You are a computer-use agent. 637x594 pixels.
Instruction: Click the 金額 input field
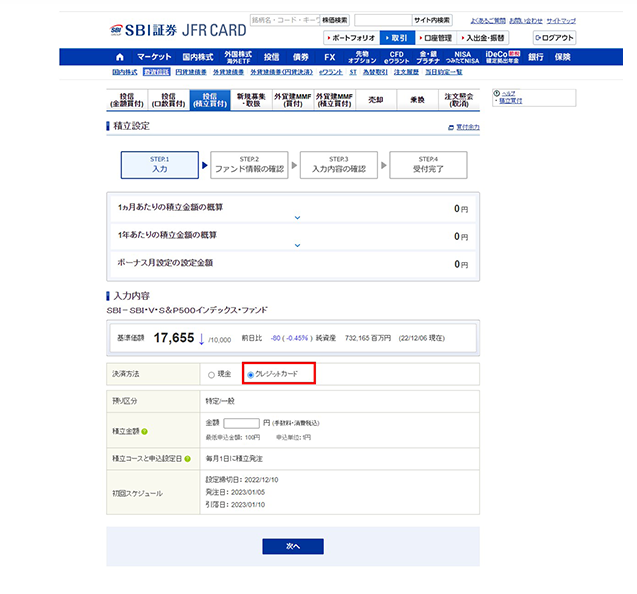241,424
